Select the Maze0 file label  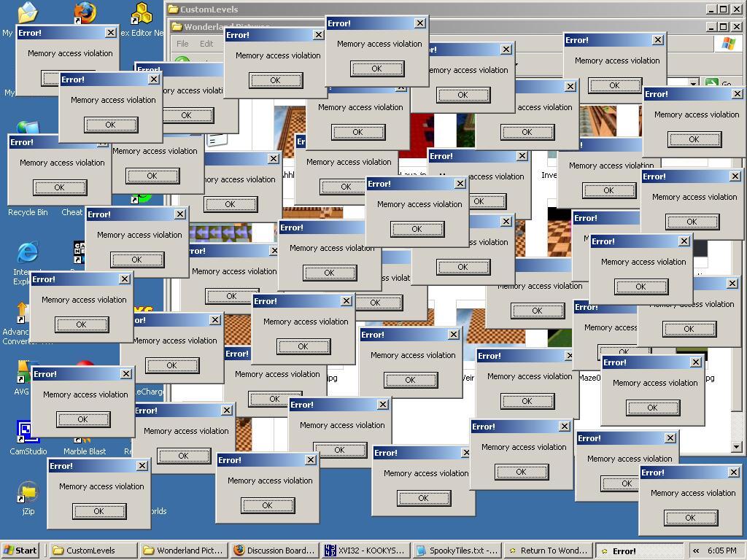[x=589, y=378]
